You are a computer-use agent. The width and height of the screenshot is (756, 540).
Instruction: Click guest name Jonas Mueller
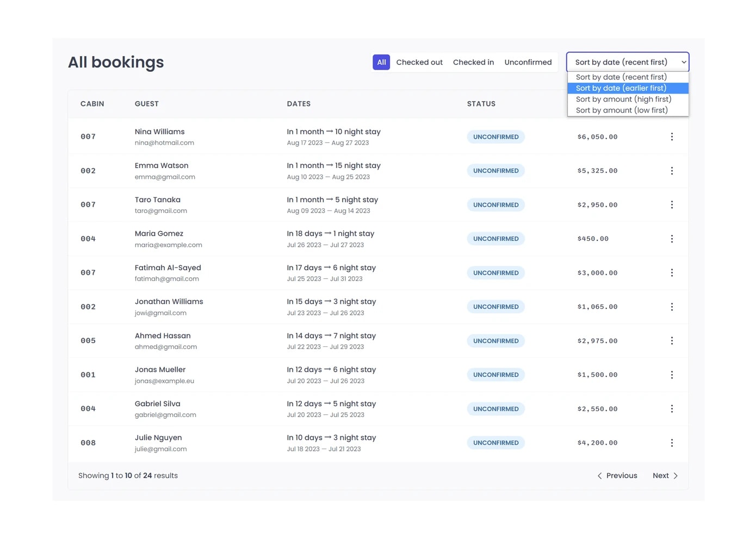coord(160,369)
